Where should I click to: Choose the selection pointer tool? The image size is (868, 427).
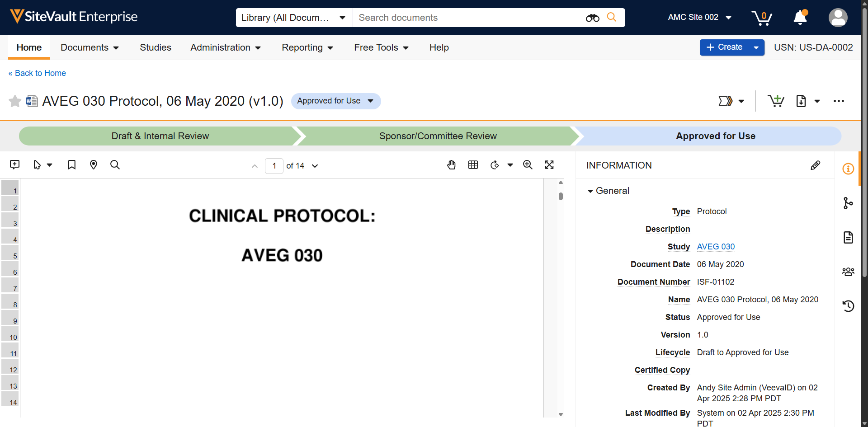point(37,165)
